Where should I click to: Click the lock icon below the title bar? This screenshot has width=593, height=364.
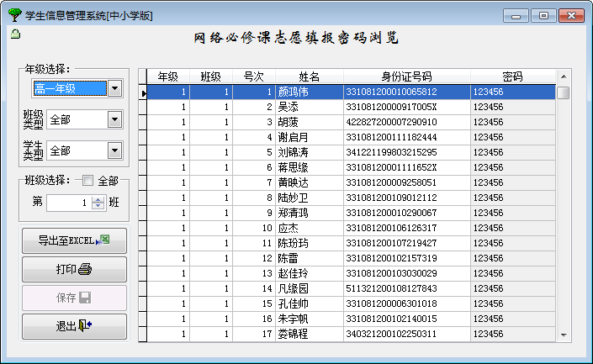pos(15,34)
